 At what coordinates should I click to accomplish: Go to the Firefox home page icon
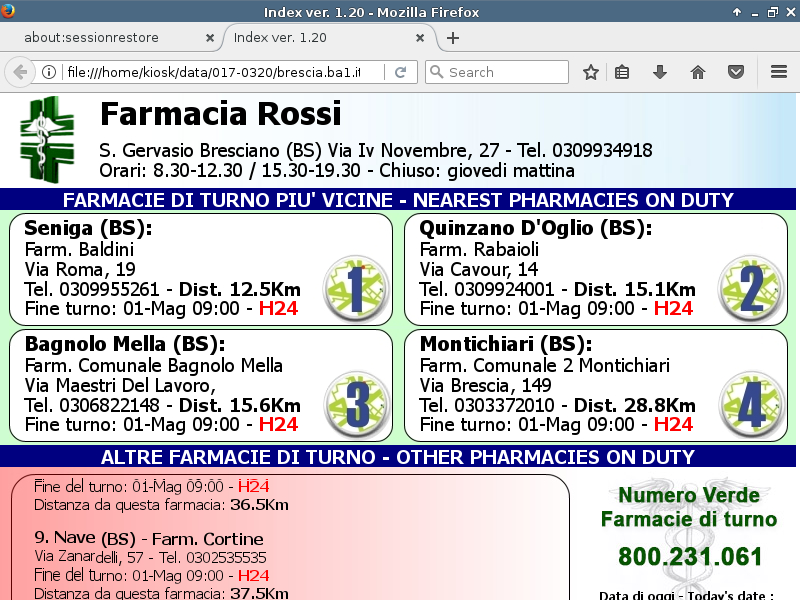point(698,72)
